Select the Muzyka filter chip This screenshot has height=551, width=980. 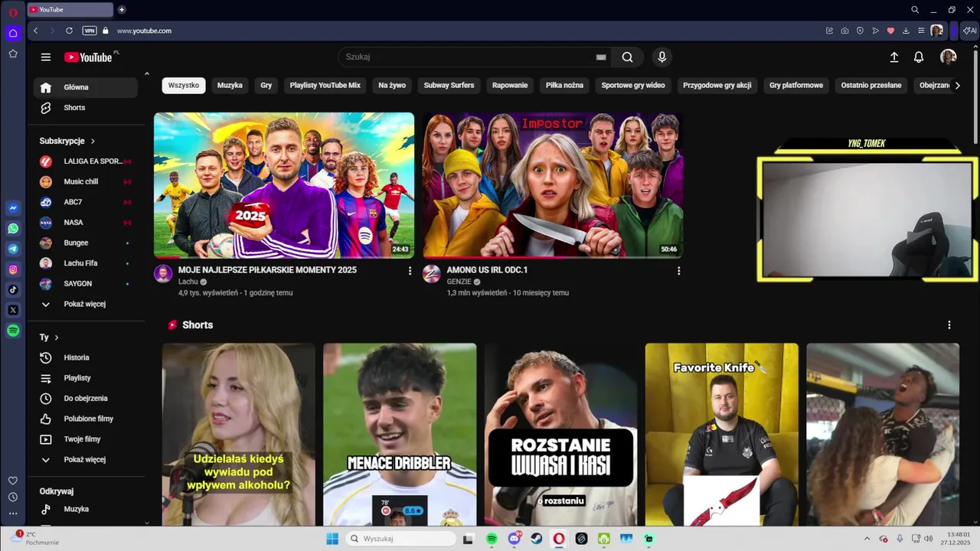[x=230, y=86]
